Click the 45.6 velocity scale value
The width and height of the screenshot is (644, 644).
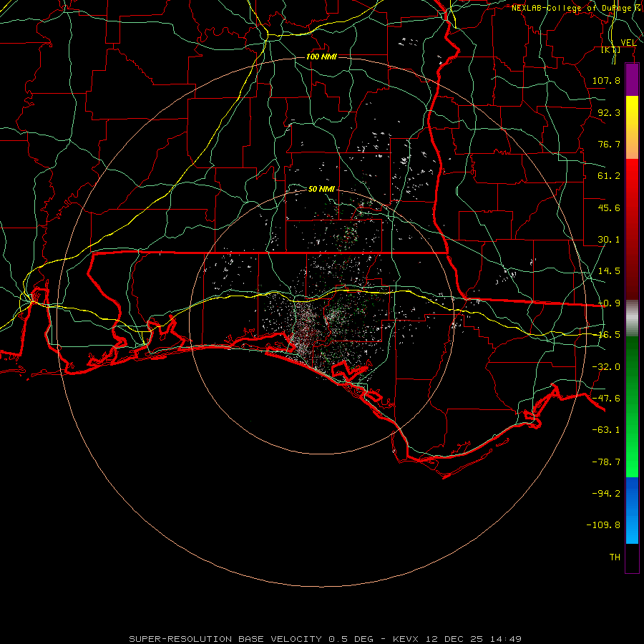click(x=609, y=208)
